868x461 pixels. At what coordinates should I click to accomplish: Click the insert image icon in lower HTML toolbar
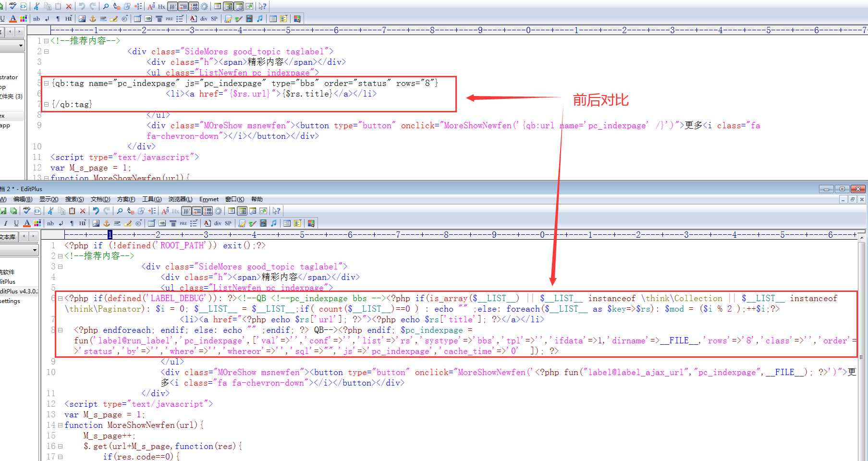[x=96, y=223]
